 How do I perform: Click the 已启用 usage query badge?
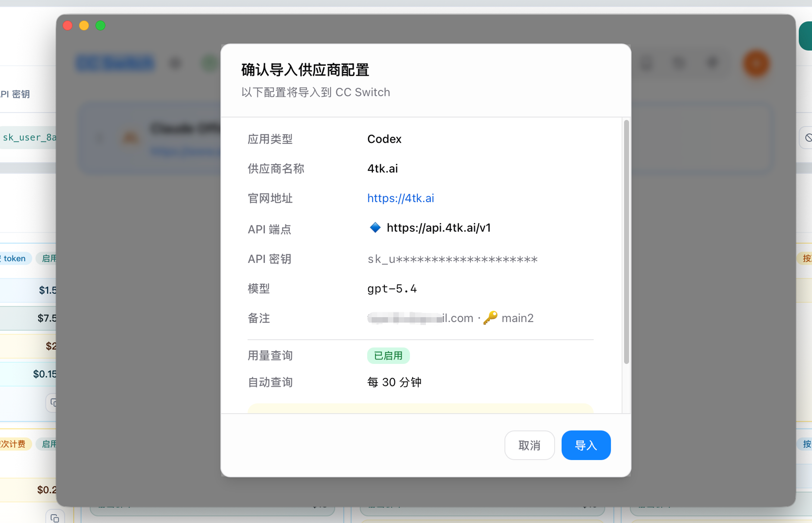pyautogui.click(x=388, y=356)
